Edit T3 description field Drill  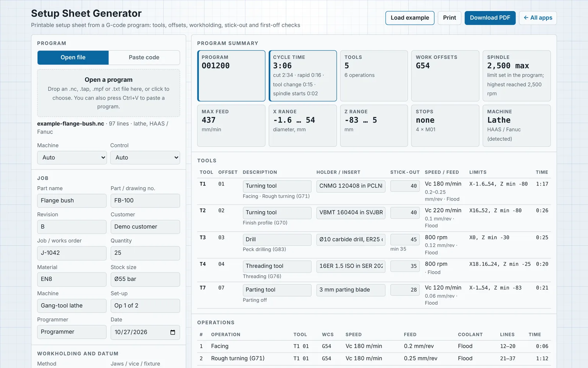[x=277, y=239]
